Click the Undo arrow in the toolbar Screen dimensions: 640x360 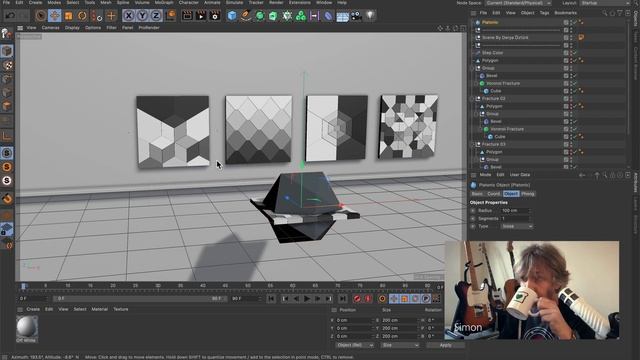tap(10, 16)
